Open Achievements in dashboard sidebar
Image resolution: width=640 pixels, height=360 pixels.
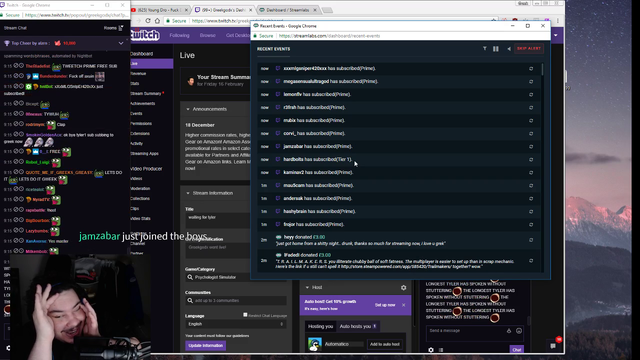tap(142, 104)
